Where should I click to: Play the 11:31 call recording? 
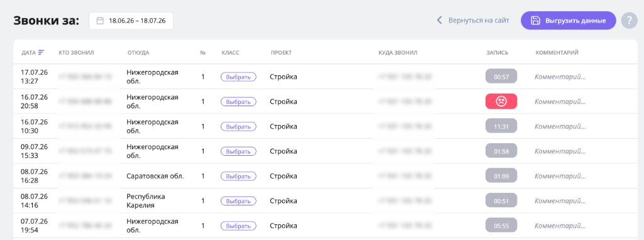(501, 126)
